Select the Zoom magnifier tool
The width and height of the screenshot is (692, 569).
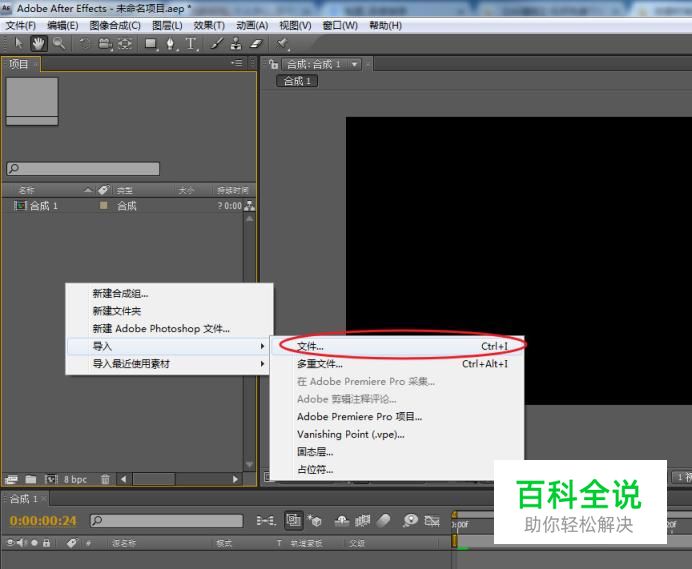[x=59, y=43]
